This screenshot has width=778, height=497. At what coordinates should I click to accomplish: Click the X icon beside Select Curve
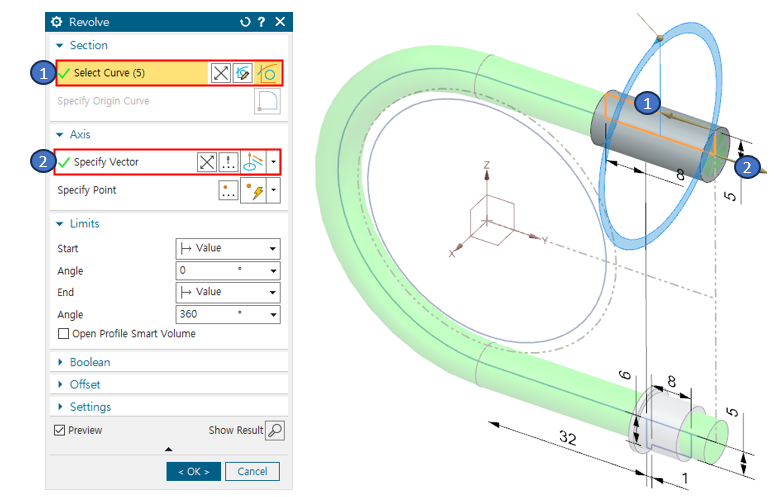(220, 73)
